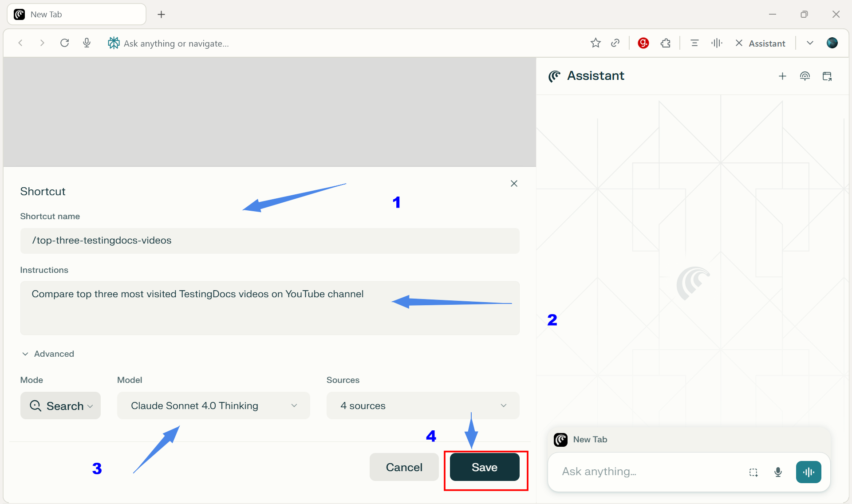Cancel the shortcut dialog
The height and width of the screenshot is (504, 852).
(404, 467)
